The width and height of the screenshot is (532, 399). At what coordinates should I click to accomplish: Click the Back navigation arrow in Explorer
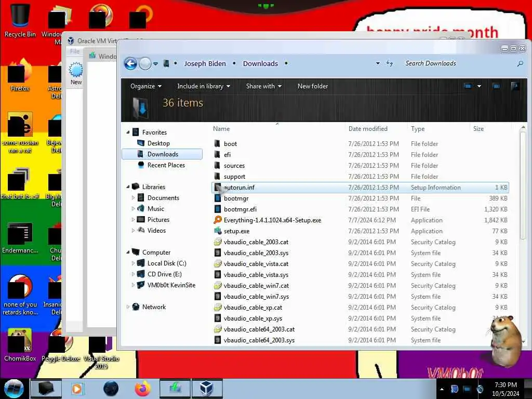point(130,63)
